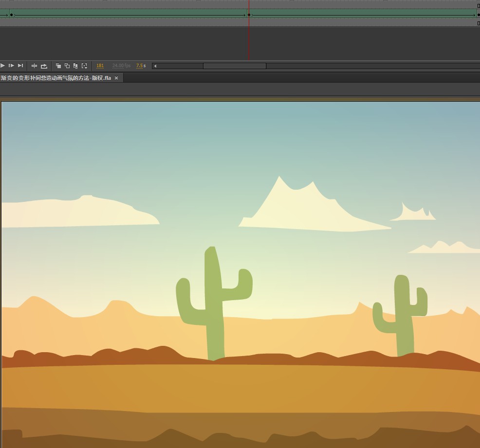Select the first keyframe dot in timeline

pos(11,15)
